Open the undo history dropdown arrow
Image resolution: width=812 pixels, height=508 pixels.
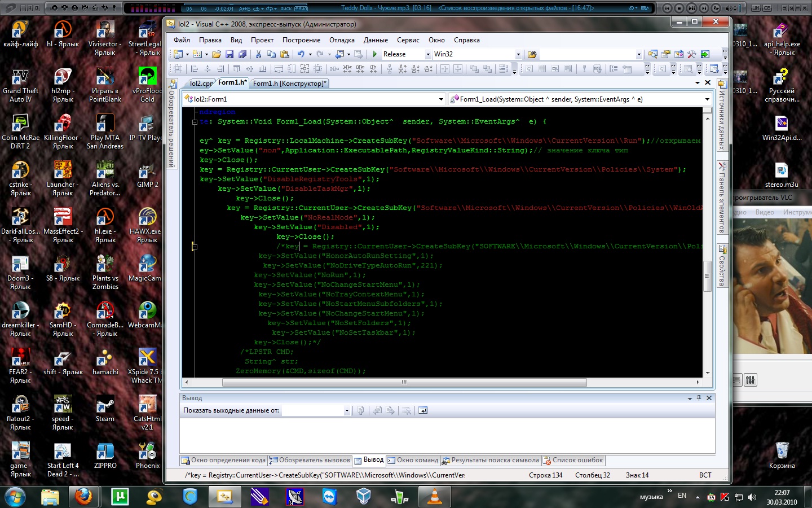click(310, 54)
